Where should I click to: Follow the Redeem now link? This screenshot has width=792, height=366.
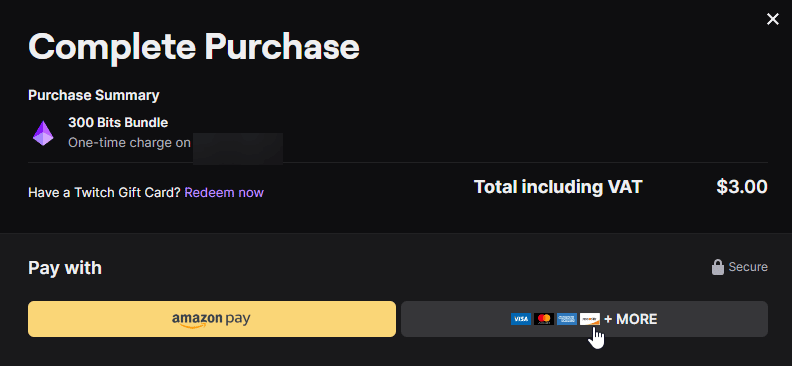[224, 192]
